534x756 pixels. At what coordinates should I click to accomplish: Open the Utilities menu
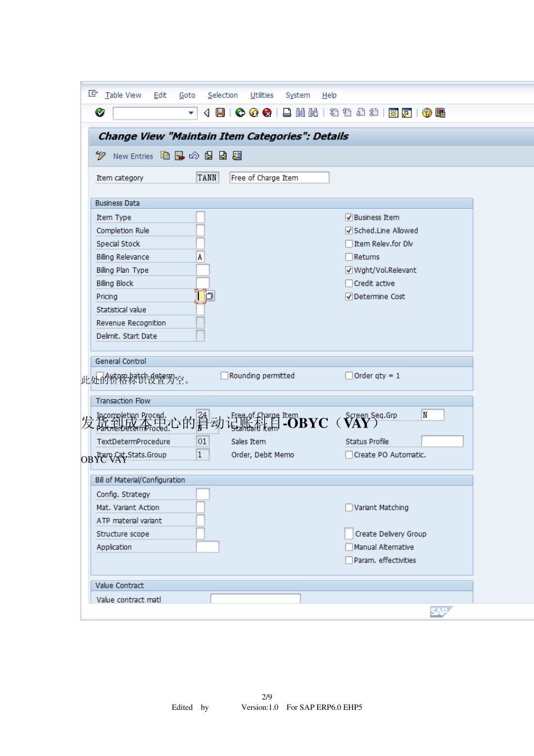[x=262, y=95]
